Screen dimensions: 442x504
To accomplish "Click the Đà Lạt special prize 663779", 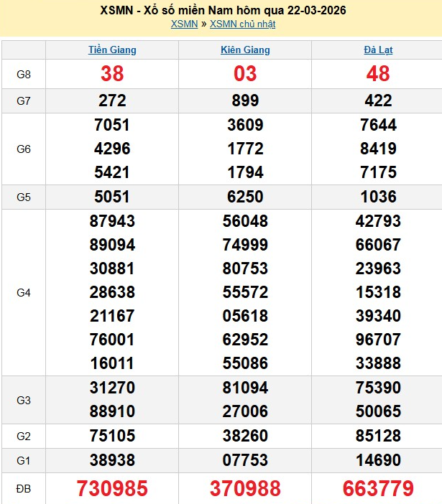I will coord(378,489).
